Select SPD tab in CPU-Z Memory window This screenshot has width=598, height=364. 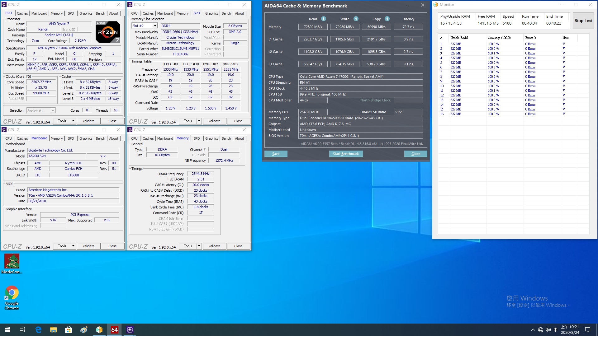tap(197, 138)
